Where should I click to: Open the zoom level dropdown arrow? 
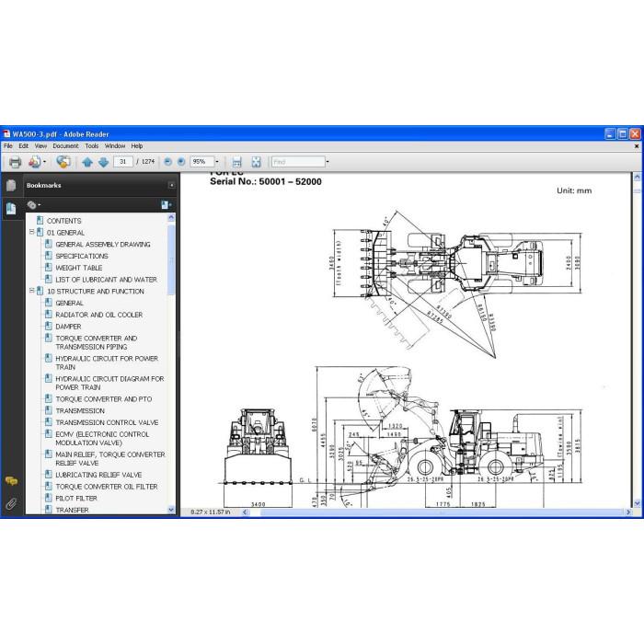coord(217,162)
